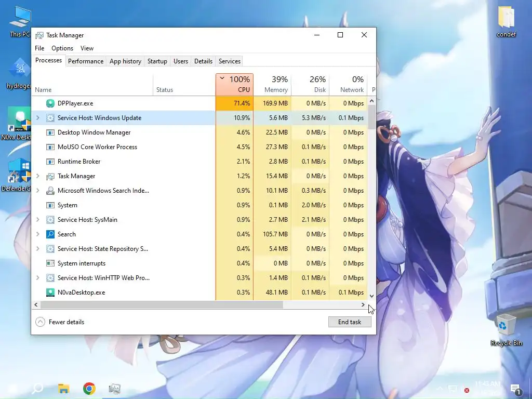Click the System process icon

[50, 205]
